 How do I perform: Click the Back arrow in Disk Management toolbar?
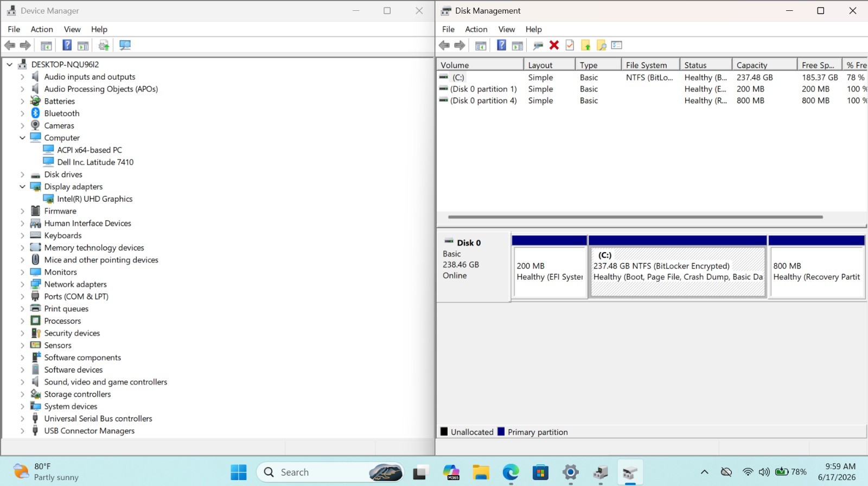[x=444, y=46]
